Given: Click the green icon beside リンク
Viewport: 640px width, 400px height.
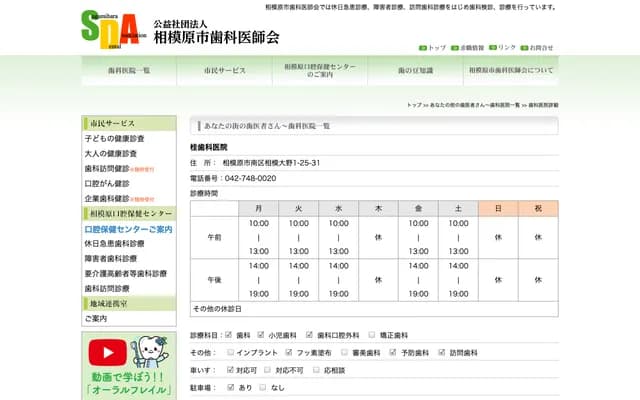Looking at the screenshot, I should point(493,48).
